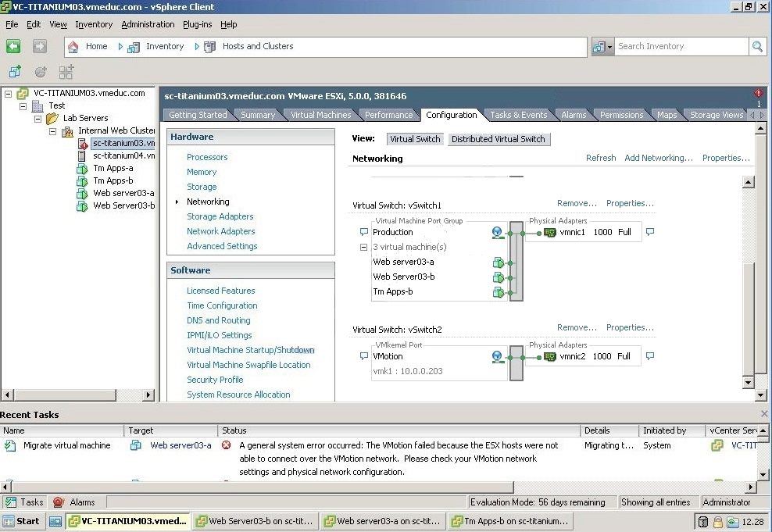The height and width of the screenshot is (532, 772).
Task: Collapse the 3 virtual machine(s) list
Action: click(364, 247)
